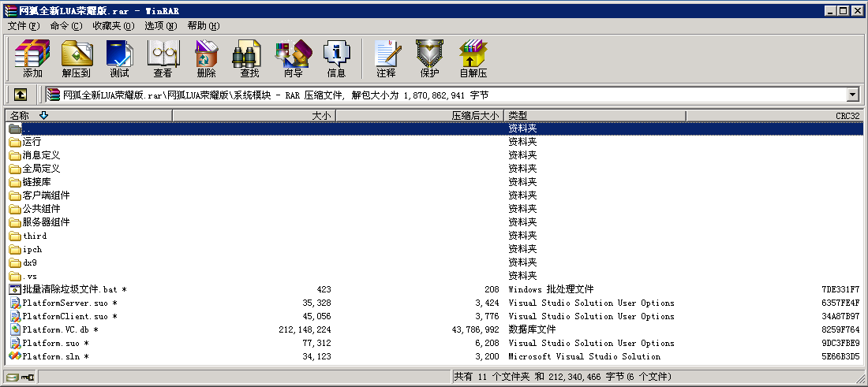Click the 添加 (Add) toolbar icon
The width and height of the screenshot is (868, 387).
click(32, 58)
